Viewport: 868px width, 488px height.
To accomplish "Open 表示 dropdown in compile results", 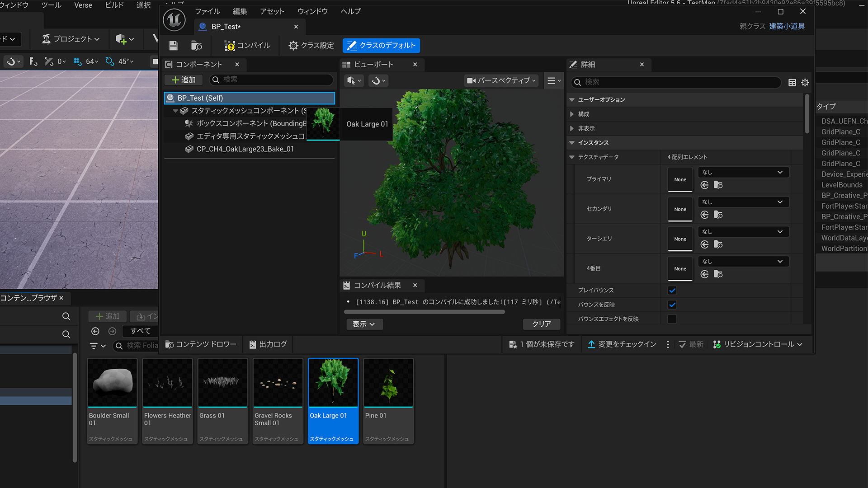I will pos(364,324).
